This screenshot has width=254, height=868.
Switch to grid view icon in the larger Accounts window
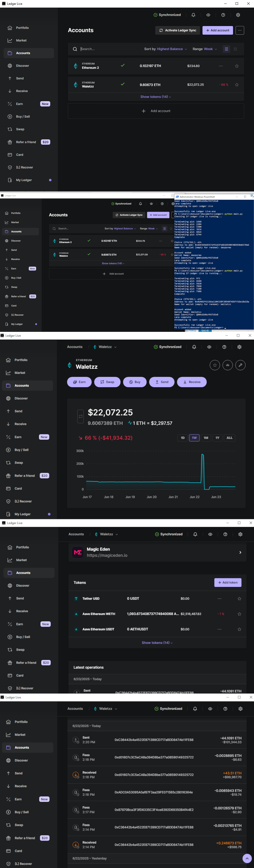[236, 49]
